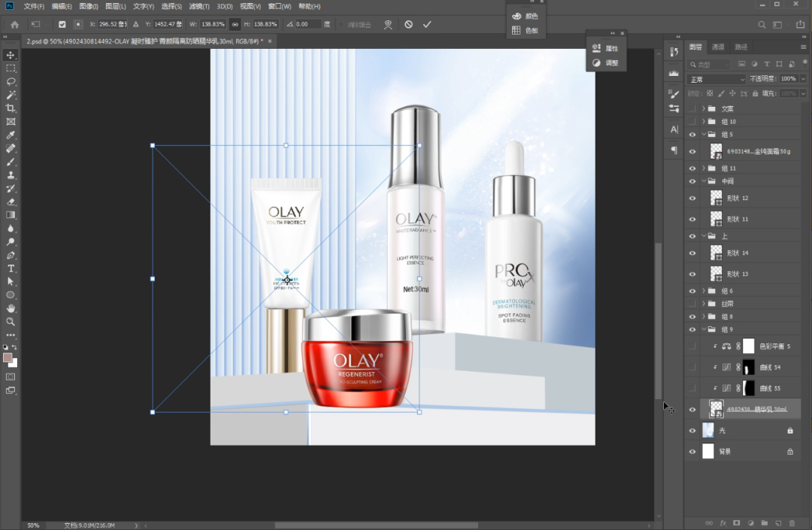Cancel the transform with the circle-slash icon
The image size is (812, 530).
408,24
